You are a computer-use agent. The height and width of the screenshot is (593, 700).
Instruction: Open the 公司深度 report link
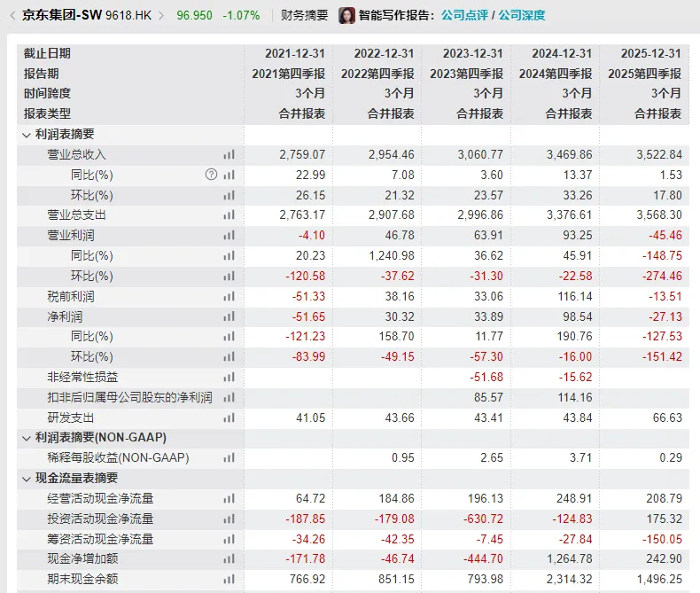(x=521, y=15)
